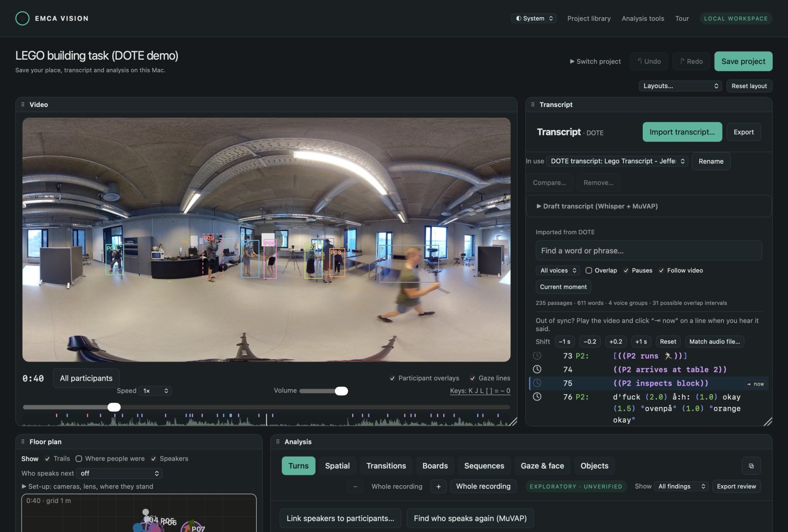Click the clock icon on transcript line 76
The width and height of the screenshot is (788, 532).
click(x=537, y=397)
